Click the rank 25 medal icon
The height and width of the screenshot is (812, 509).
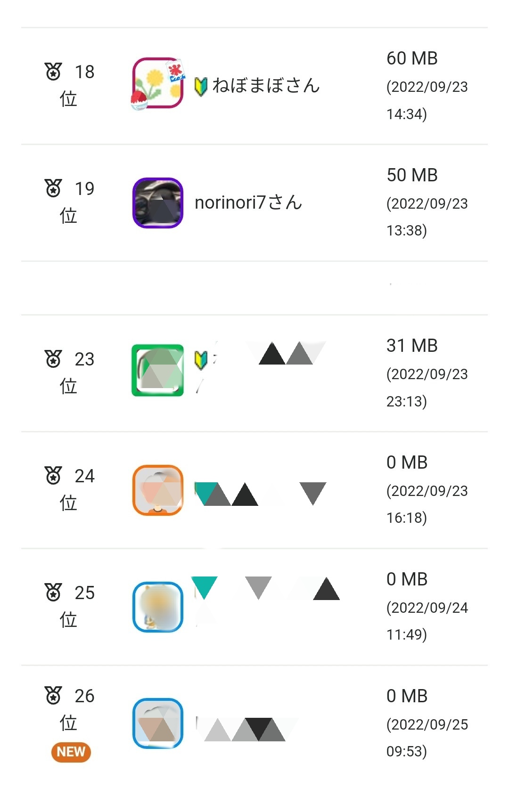[53, 593]
